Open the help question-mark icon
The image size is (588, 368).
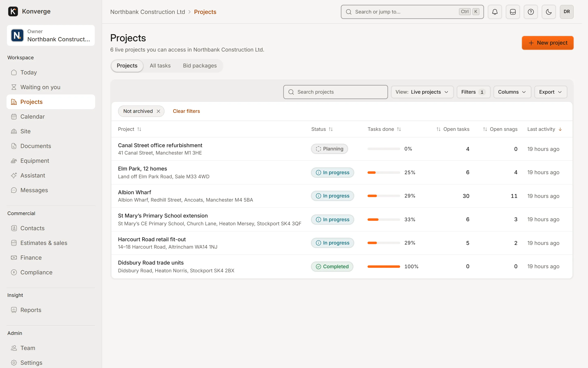click(x=531, y=12)
